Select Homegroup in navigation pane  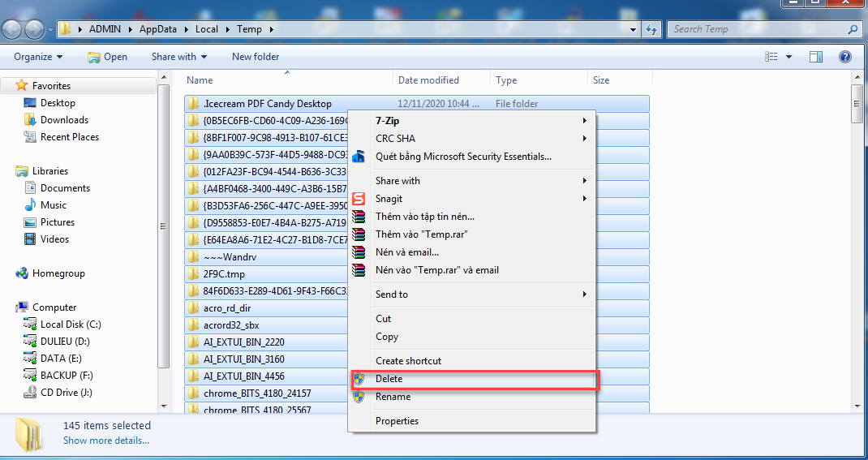coord(58,273)
